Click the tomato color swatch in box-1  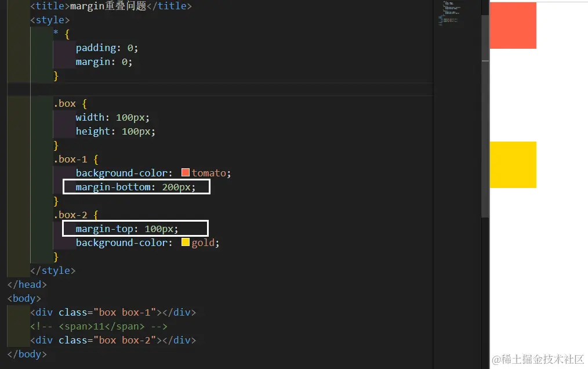coord(185,172)
